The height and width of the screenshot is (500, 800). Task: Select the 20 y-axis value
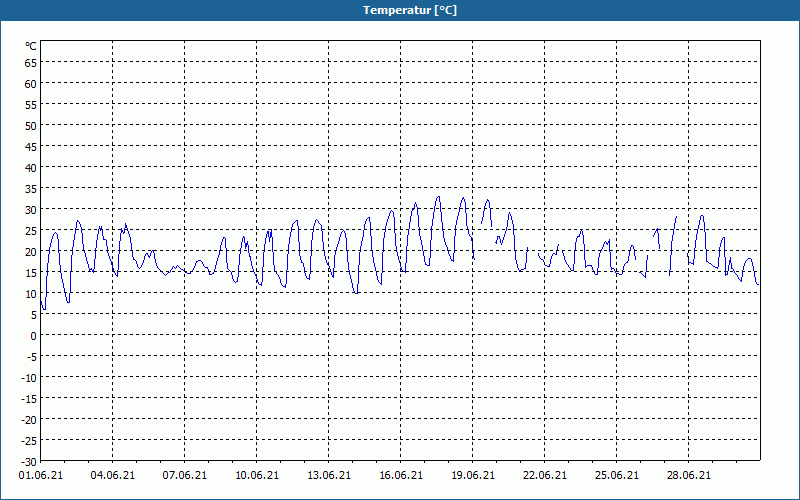pos(31,252)
